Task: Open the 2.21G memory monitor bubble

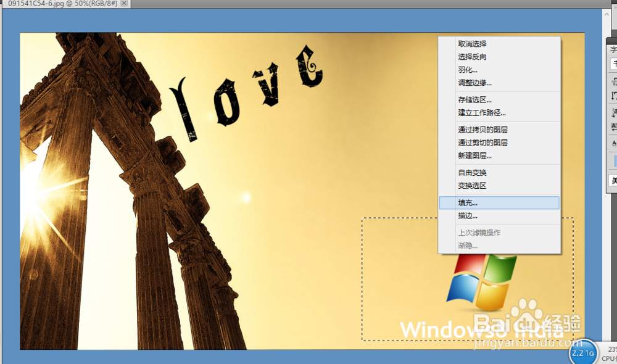Action: [x=583, y=353]
